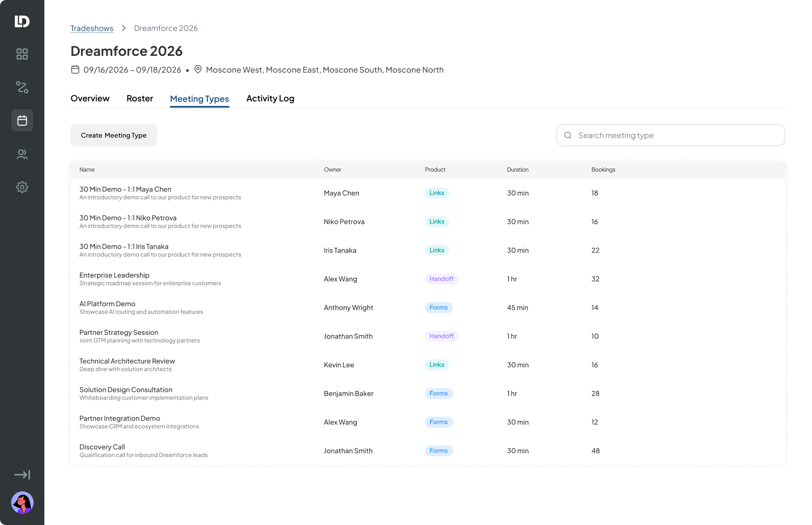Open the settings gear in sidebar

pos(22,187)
